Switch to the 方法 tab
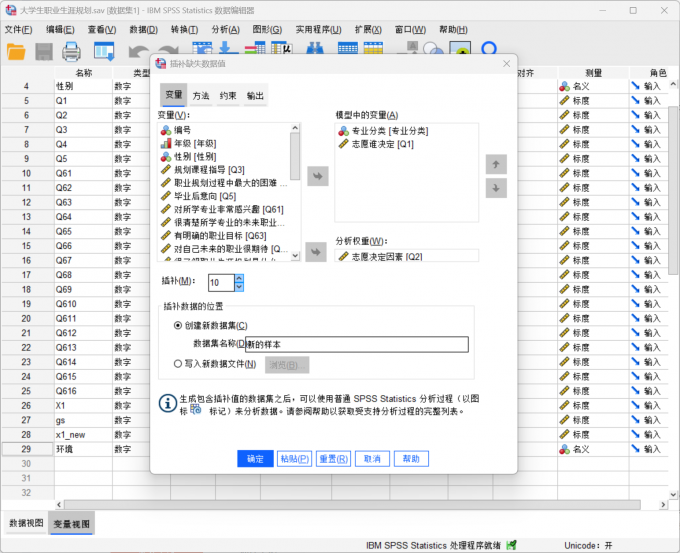 click(201, 95)
